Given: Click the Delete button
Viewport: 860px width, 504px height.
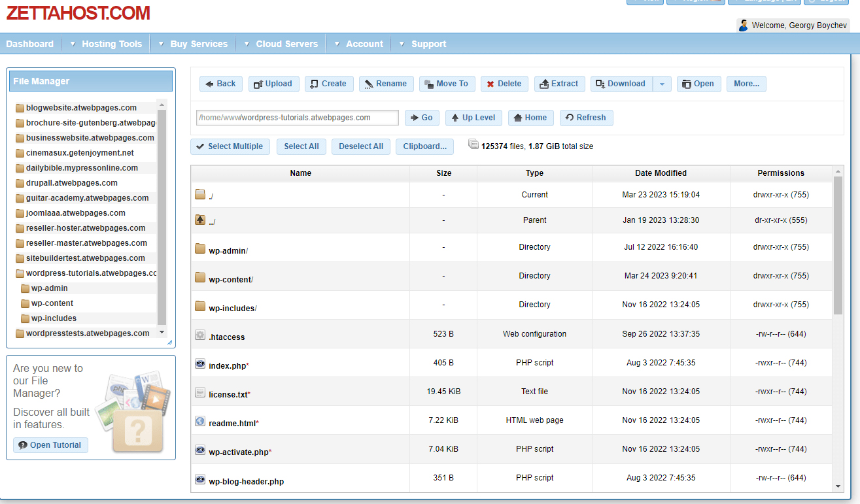Looking at the screenshot, I should click(504, 84).
